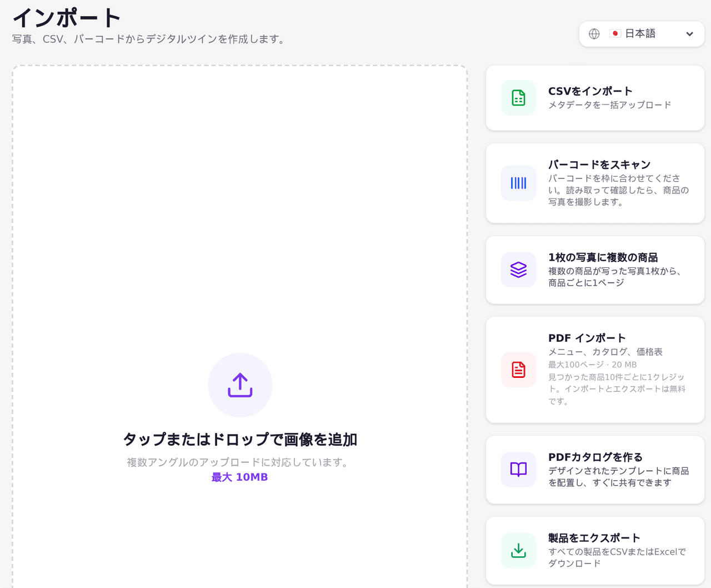Click the すべての製品をCSVまたはExcelでダウンロード description
The height and width of the screenshot is (588, 711).
pos(617,557)
